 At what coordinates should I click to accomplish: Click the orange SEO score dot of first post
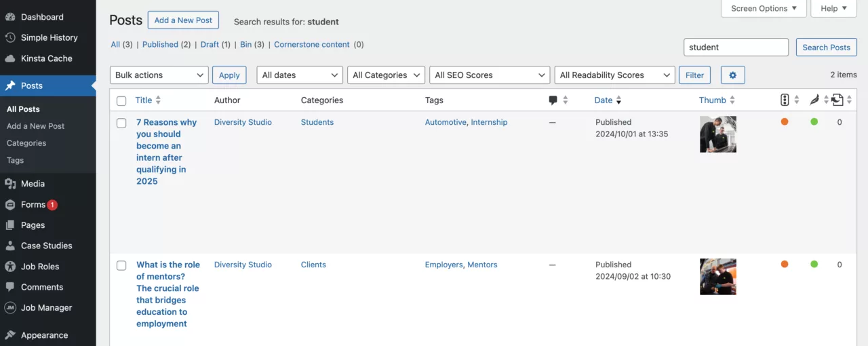(x=785, y=122)
